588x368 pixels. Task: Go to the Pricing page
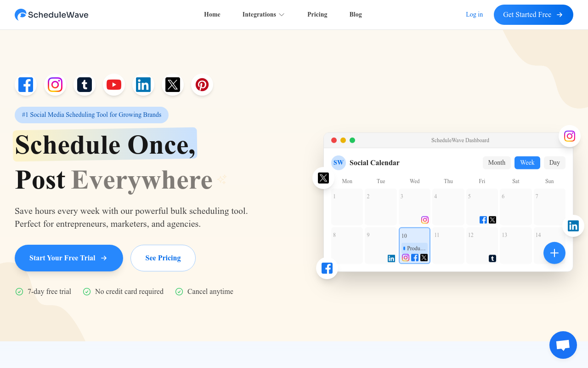click(317, 15)
